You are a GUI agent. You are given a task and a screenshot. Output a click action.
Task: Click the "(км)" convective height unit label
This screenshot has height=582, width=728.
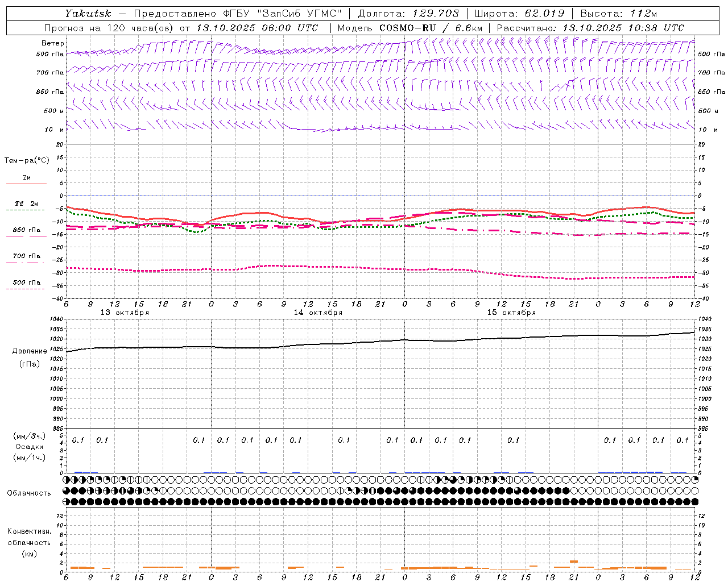coord(30,554)
